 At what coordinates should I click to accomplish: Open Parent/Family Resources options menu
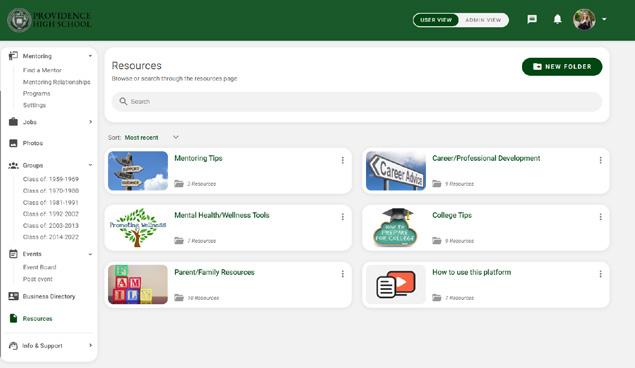(x=343, y=274)
